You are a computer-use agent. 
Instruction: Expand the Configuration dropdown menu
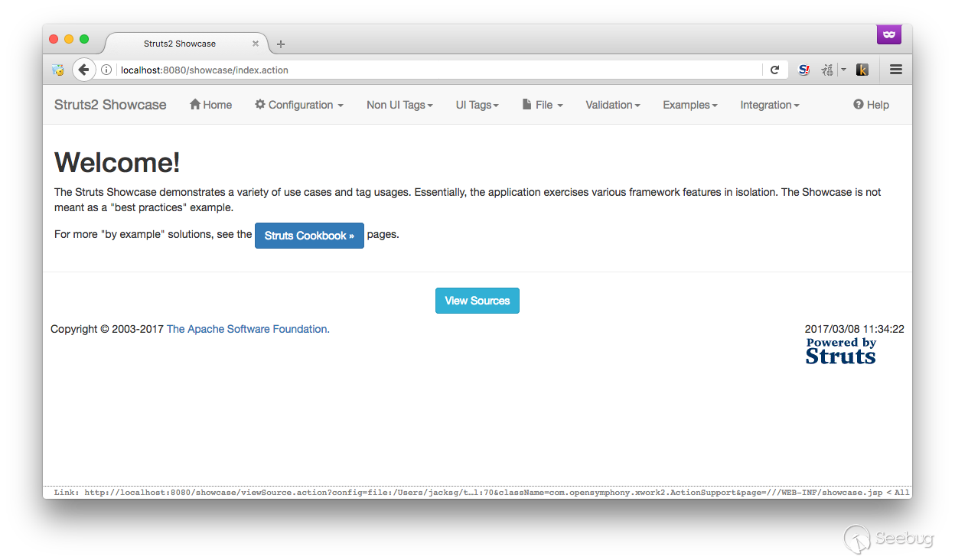(x=299, y=105)
